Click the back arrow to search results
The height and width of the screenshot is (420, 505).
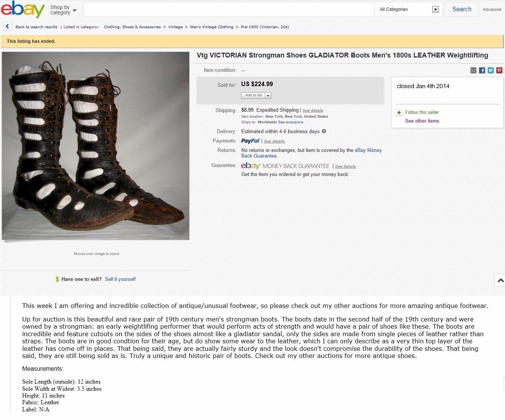click(7, 27)
